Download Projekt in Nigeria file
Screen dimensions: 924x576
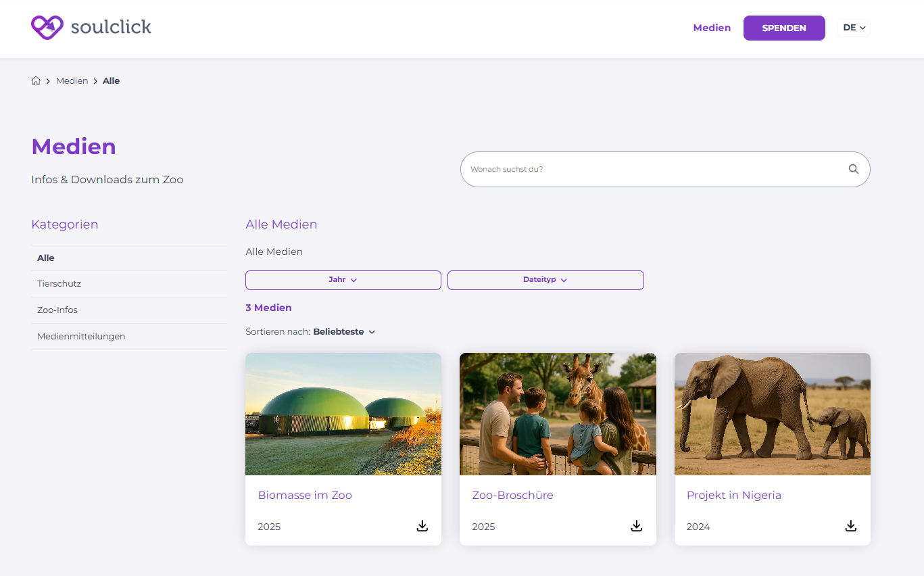(x=851, y=526)
